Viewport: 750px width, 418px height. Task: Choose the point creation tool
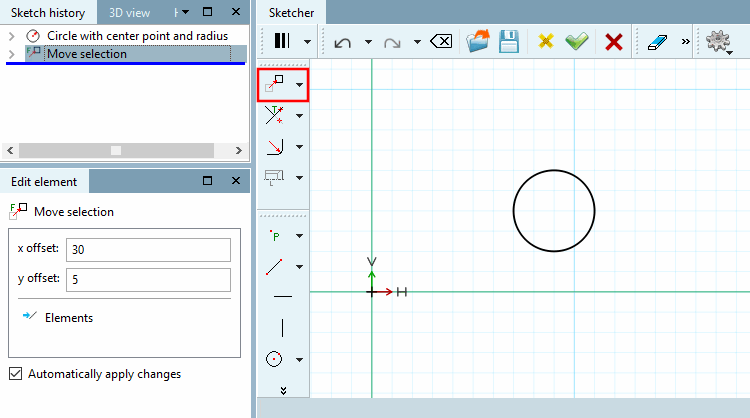(275, 235)
